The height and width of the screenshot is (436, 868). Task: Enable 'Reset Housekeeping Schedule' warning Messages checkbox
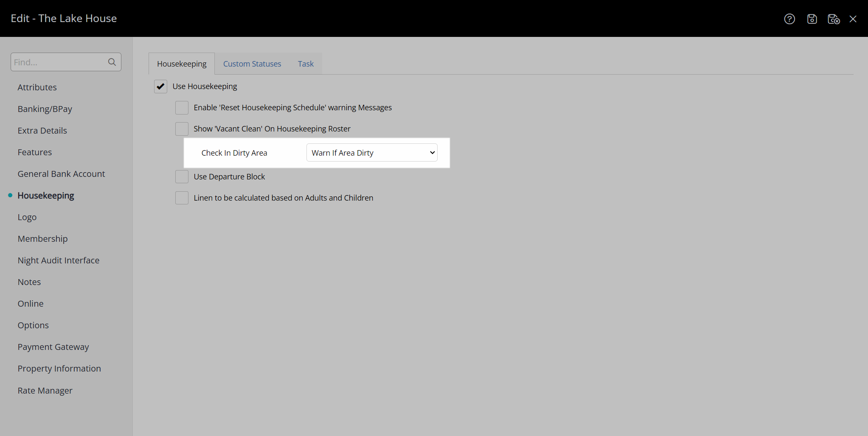coord(182,108)
